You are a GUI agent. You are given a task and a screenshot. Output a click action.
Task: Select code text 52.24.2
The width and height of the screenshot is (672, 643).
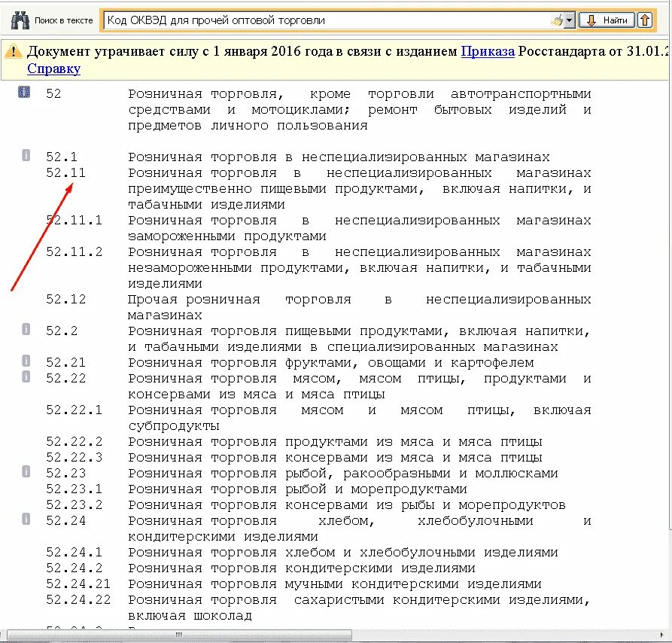click(x=74, y=568)
